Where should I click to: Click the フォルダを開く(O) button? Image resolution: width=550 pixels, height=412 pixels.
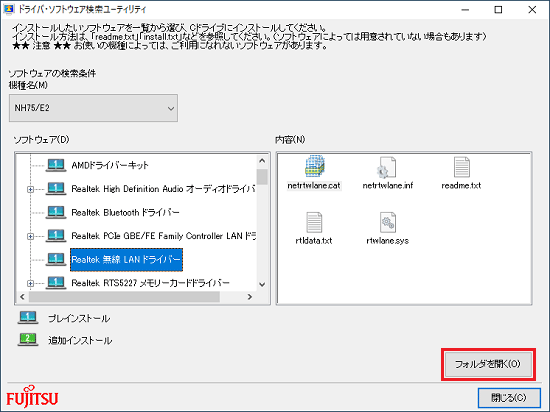(x=488, y=364)
